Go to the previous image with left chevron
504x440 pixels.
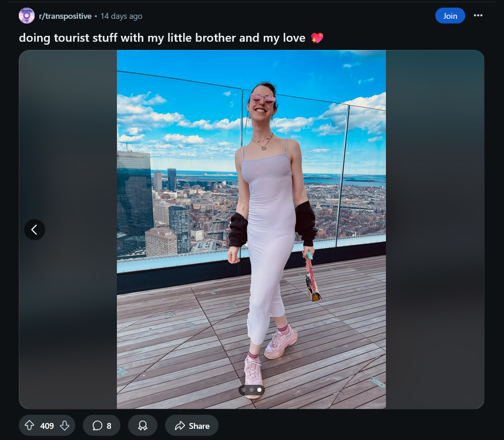click(x=35, y=230)
